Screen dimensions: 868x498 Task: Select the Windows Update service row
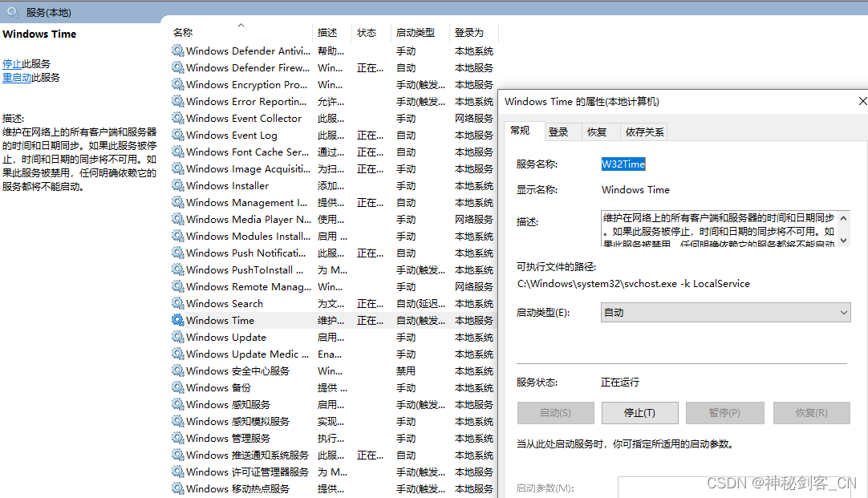tap(332, 337)
